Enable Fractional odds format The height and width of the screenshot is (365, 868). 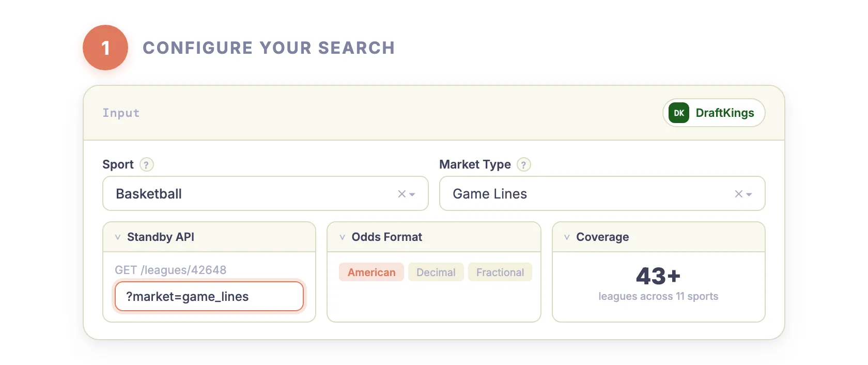coord(500,272)
